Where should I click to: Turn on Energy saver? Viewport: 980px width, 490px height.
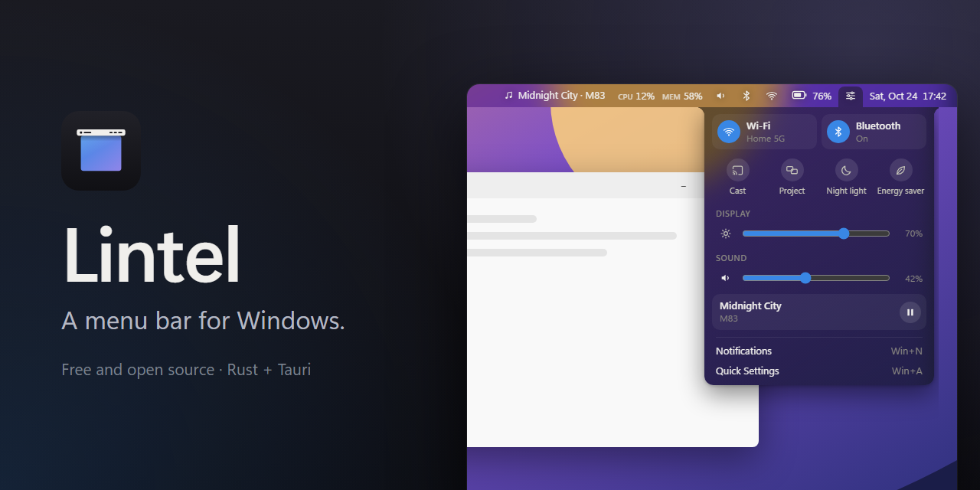[x=900, y=171]
